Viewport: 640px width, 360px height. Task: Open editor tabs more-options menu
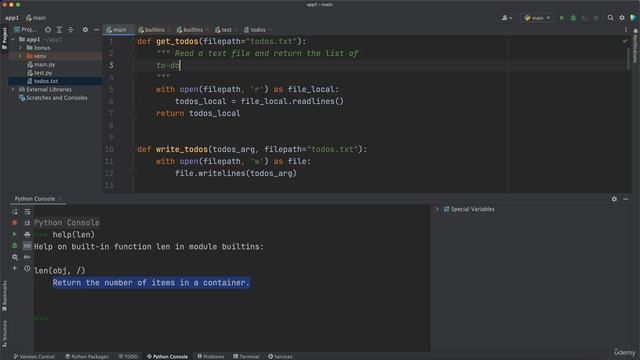626,30
